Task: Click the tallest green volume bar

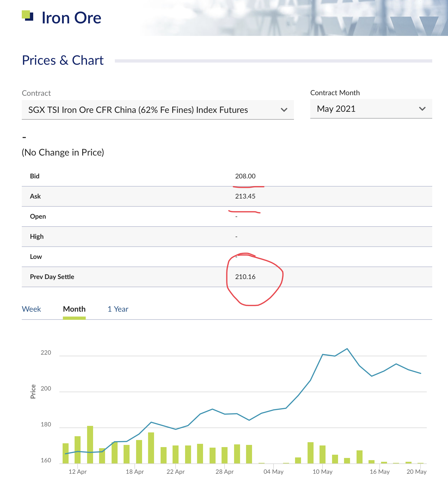Action: click(90, 444)
